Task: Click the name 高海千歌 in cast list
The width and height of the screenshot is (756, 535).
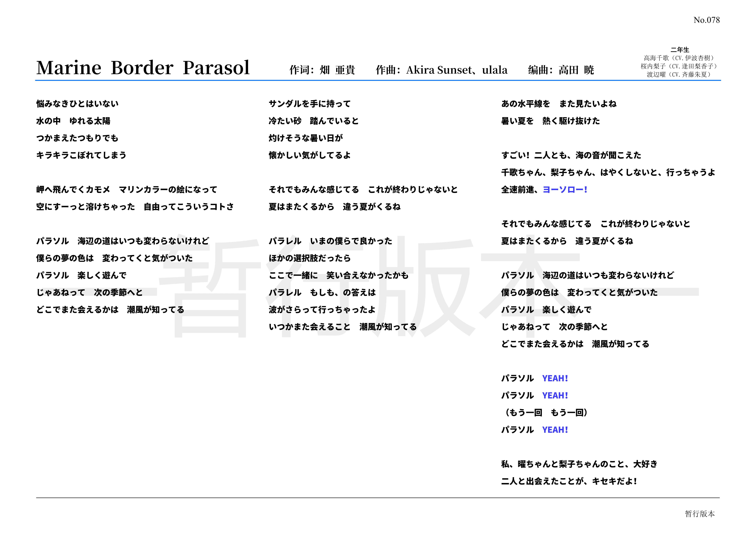Action: click(656, 58)
